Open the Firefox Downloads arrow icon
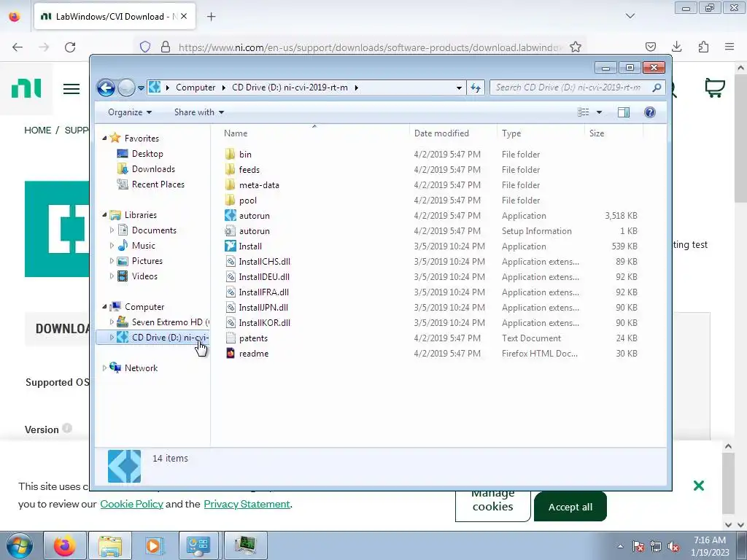Viewport: 747px width, 560px height. point(676,47)
